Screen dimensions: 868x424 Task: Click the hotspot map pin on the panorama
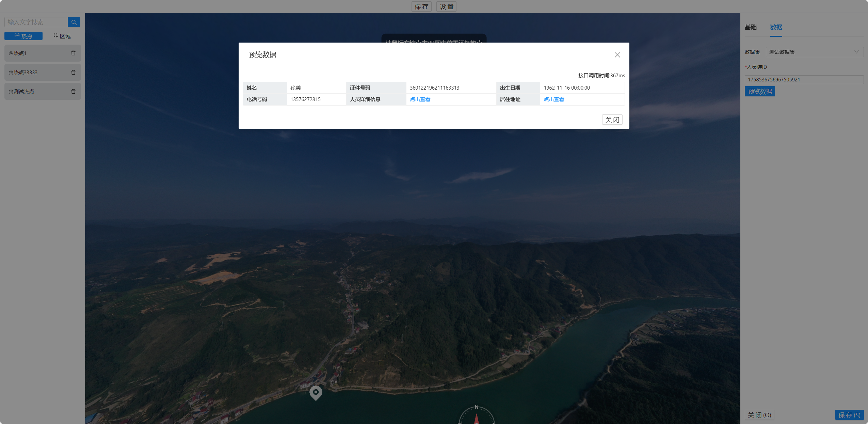tap(316, 393)
